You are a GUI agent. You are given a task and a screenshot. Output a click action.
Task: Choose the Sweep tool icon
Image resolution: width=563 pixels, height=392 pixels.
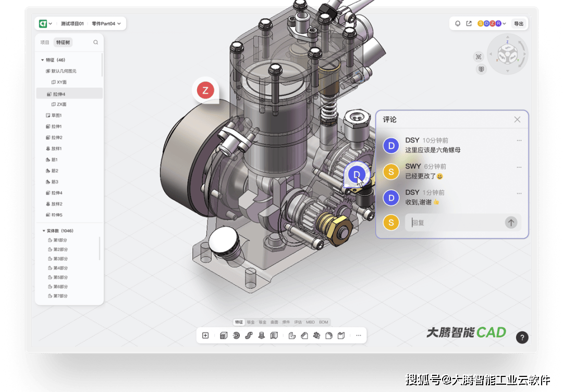(249, 336)
